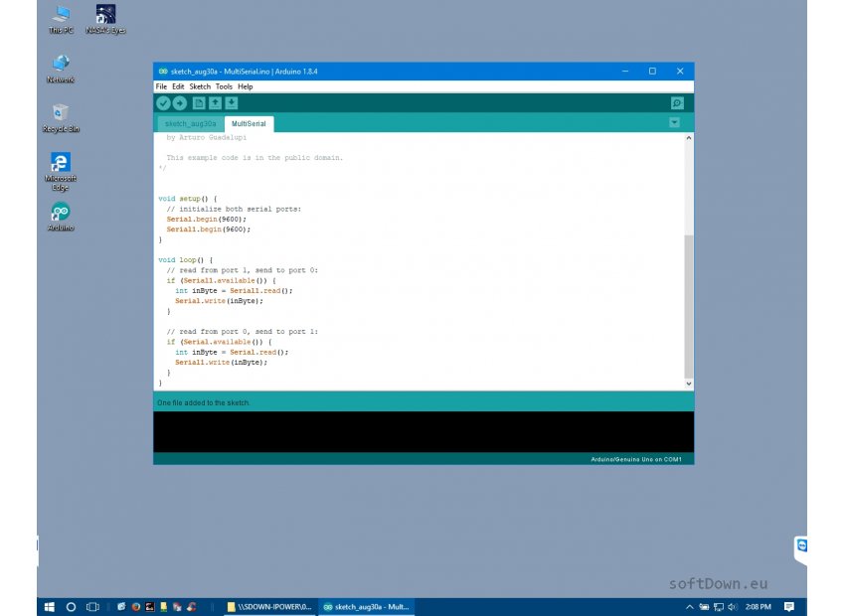845x616 pixels.
Task: Click the Cortana circle on taskbar
Action: [x=71, y=607]
